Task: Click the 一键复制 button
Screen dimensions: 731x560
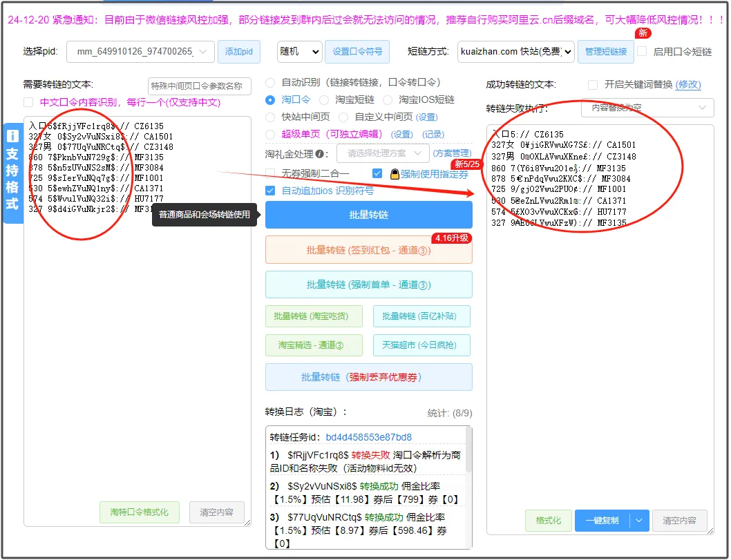Action: (602, 521)
